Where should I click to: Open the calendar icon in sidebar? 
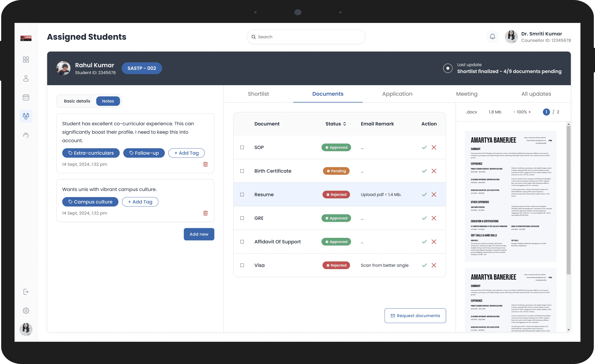tap(26, 97)
